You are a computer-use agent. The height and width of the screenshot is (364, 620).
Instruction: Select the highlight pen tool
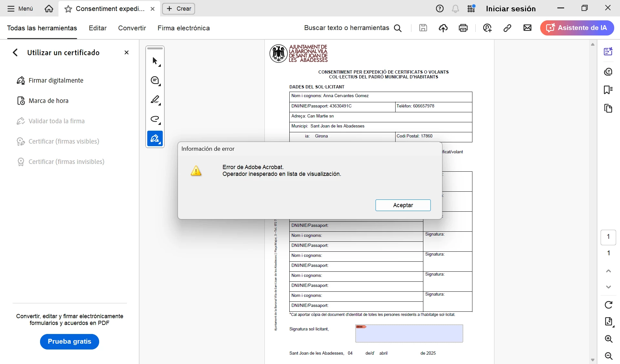(x=155, y=100)
